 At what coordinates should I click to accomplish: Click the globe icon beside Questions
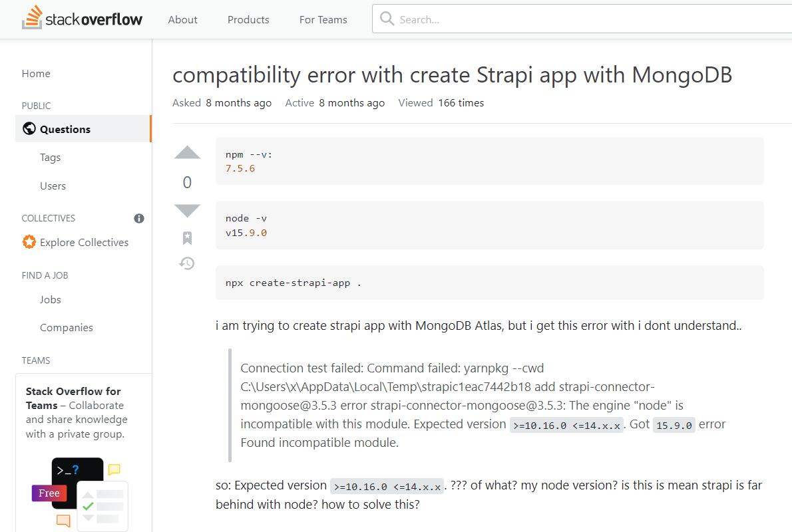(29, 129)
